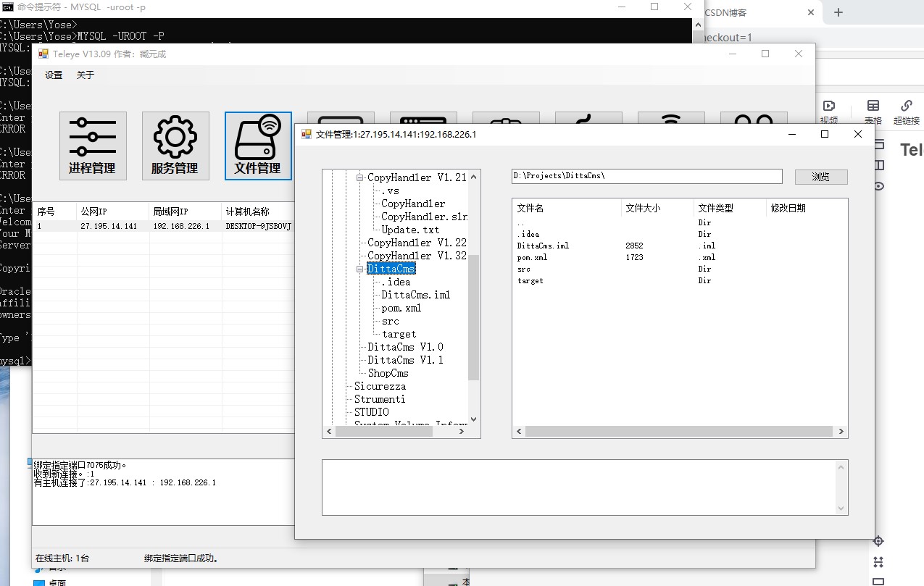Select CopyHandler.sln tree item

click(x=424, y=217)
